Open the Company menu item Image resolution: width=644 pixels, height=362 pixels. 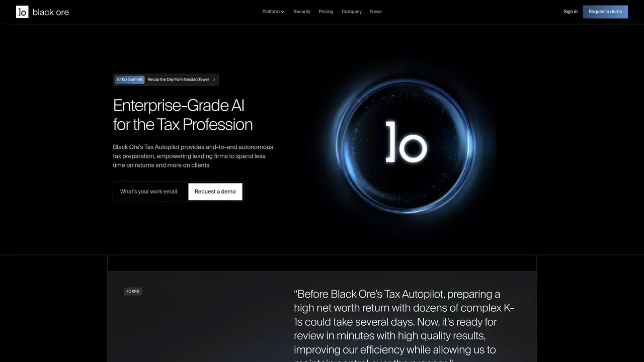click(x=352, y=12)
